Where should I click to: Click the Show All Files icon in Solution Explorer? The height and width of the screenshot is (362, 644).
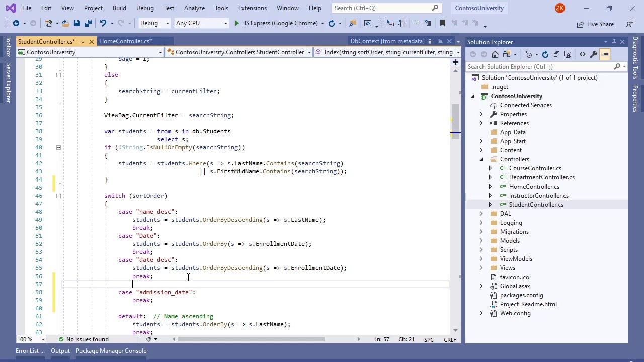click(x=568, y=54)
